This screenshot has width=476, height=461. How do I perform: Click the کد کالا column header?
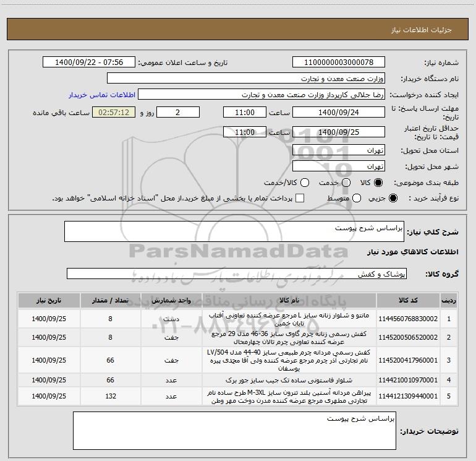pyautogui.click(x=408, y=300)
